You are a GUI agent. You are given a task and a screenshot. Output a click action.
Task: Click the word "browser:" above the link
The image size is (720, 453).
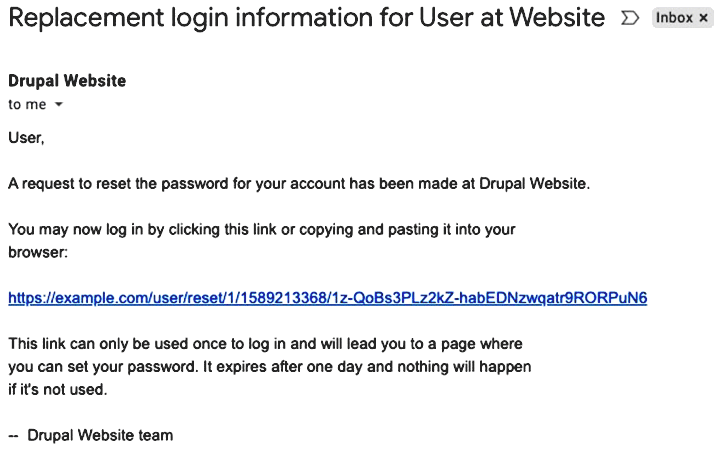38,252
